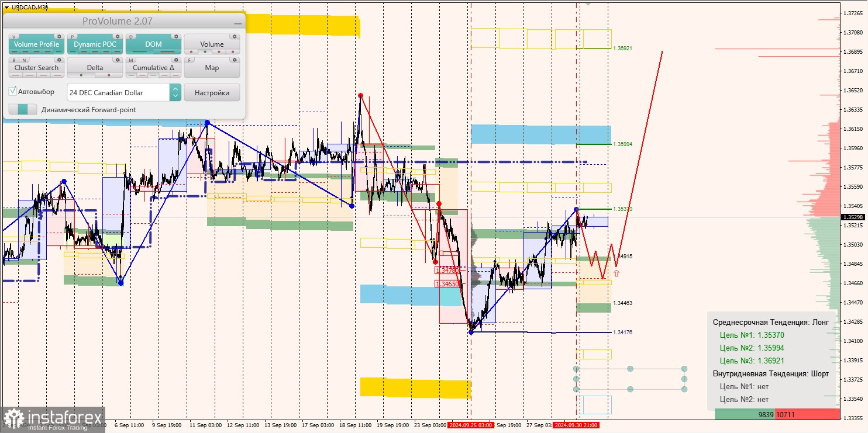
Task: Click the V hotkey tag on Volume Profile
Action: (15, 36)
